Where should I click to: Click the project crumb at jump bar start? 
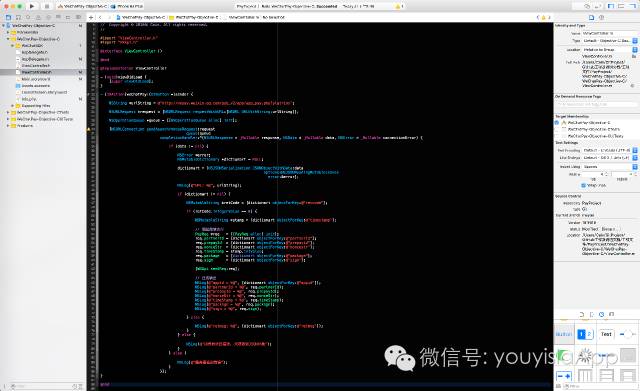coord(141,17)
